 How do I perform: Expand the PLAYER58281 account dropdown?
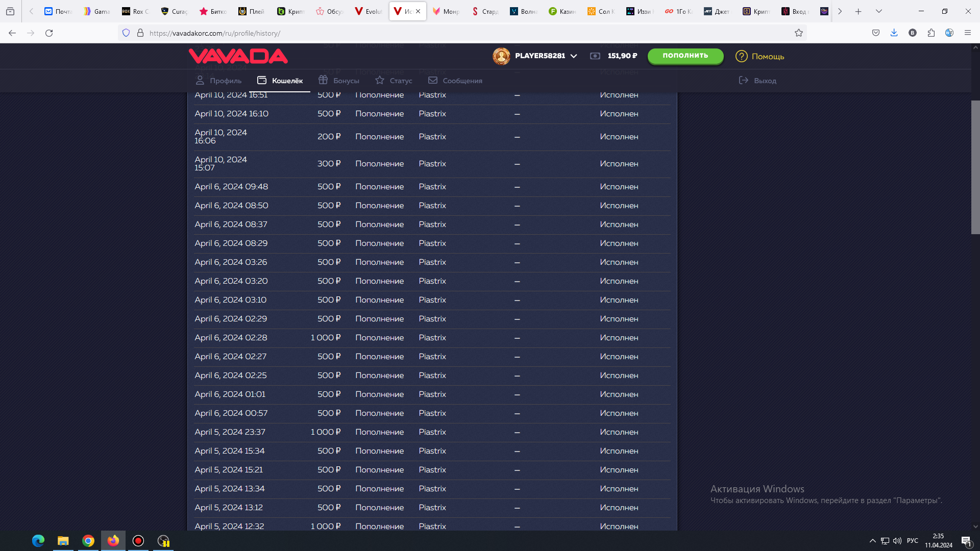[574, 56]
